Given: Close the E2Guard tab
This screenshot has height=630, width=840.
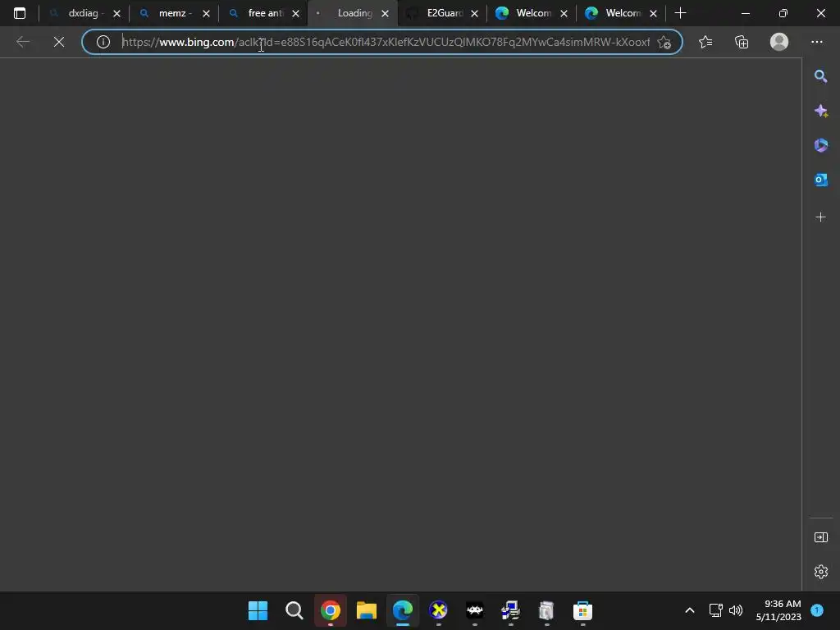Looking at the screenshot, I should [x=475, y=13].
